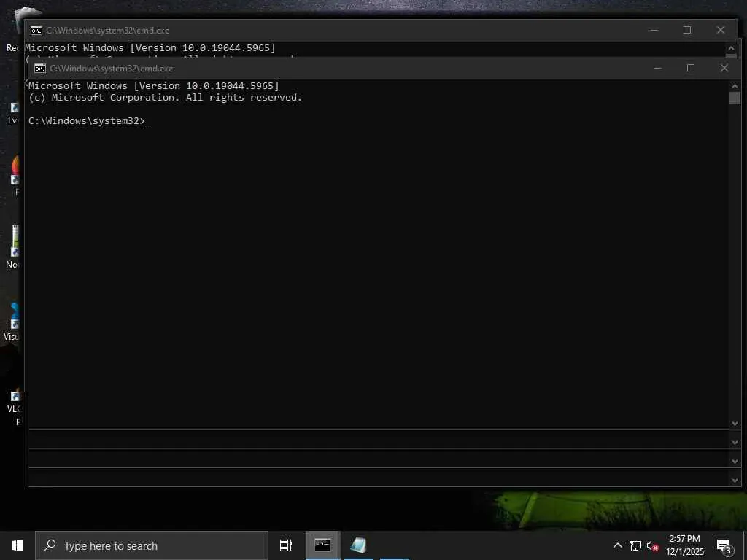
Task: Maximize the front cmd.exe window
Action: (690, 68)
